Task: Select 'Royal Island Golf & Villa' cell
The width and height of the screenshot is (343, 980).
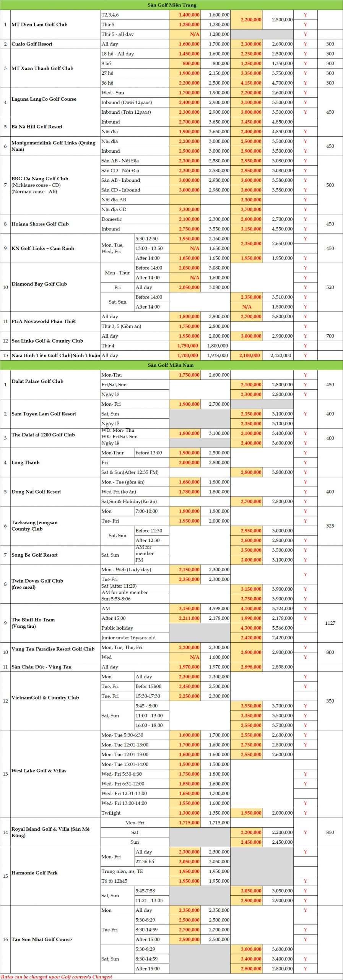Action: 55,832
